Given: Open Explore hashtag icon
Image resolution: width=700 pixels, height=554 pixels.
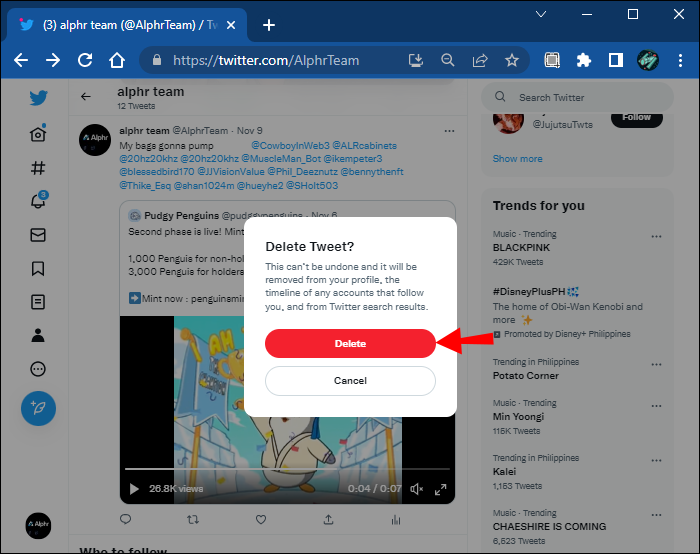Looking at the screenshot, I should pyautogui.click(x=38, y=168).
